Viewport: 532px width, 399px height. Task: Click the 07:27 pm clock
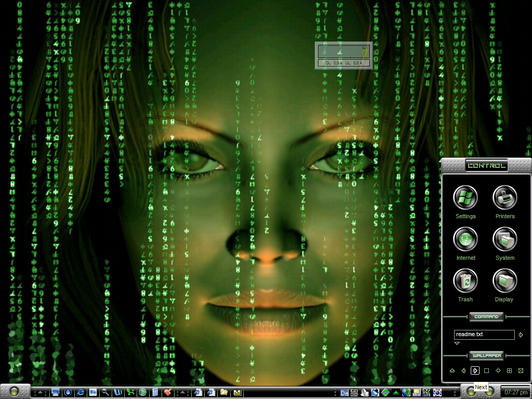(x=516, y=392)
